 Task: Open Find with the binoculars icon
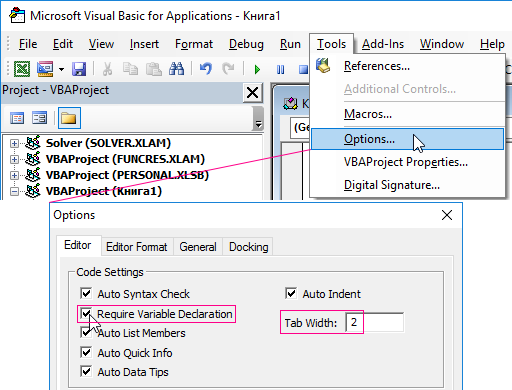pyautogui.click(x=176, y=69)
